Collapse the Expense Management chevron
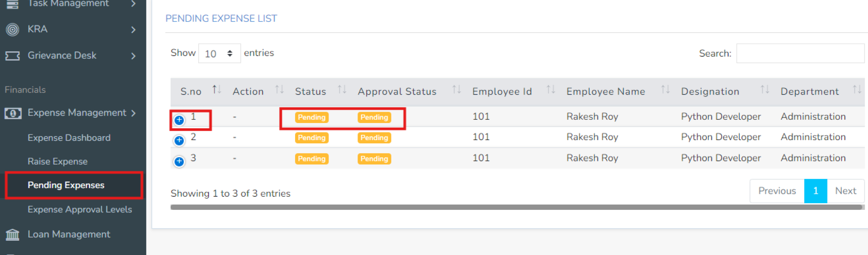Screen dimensions: 868x255 [133, 113]
